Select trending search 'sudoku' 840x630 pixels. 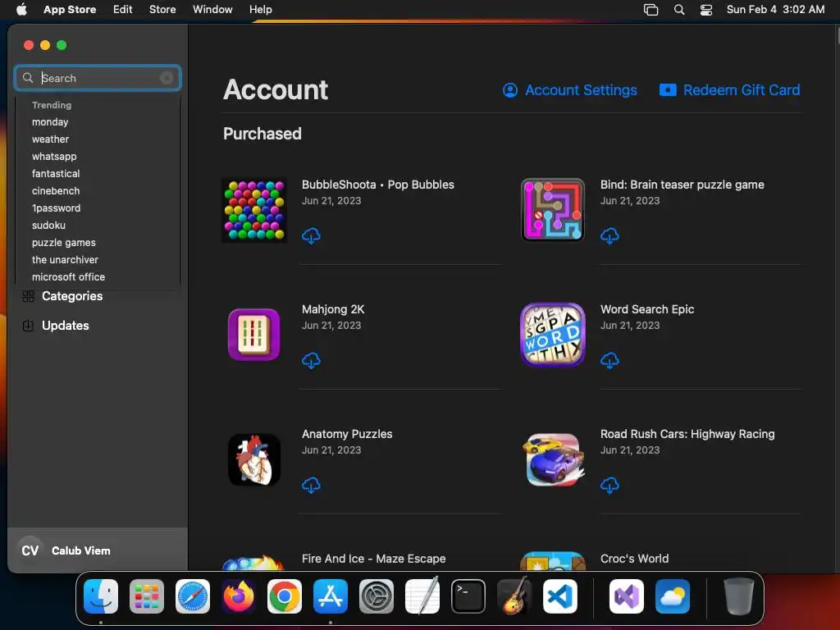[48, 225]
